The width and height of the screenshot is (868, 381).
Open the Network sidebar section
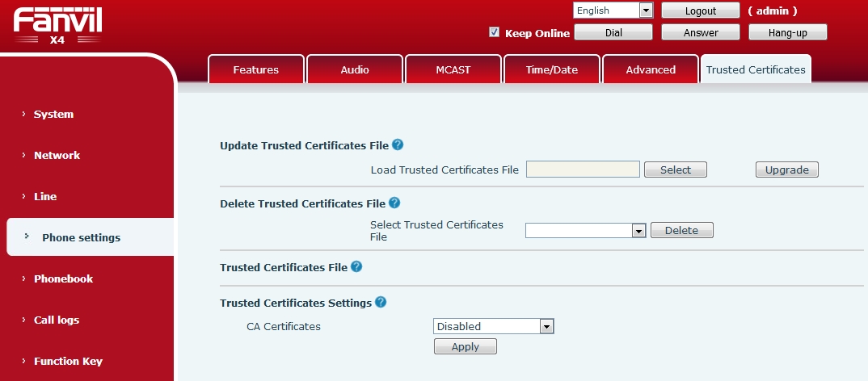click(x=57, y=155)
